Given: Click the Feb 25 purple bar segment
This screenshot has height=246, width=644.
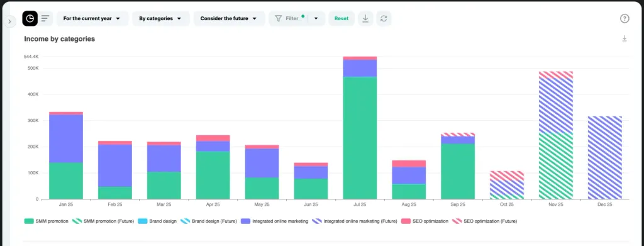Looking at the screenshot, I should (115, 166).
